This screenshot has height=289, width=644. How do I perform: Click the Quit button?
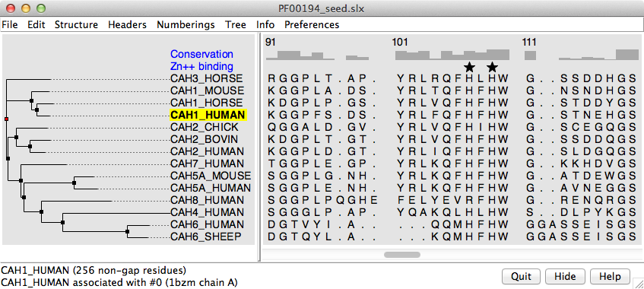pos(521,276)
